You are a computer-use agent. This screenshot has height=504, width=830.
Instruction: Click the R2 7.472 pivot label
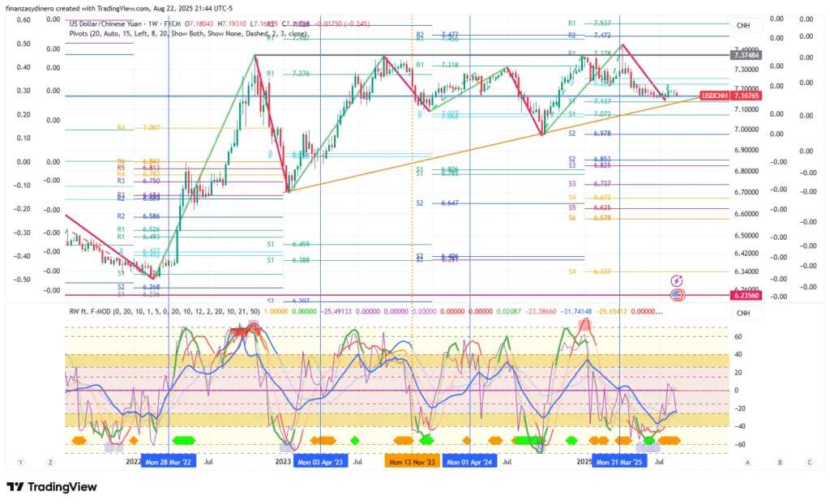click(x=590, y=36)
